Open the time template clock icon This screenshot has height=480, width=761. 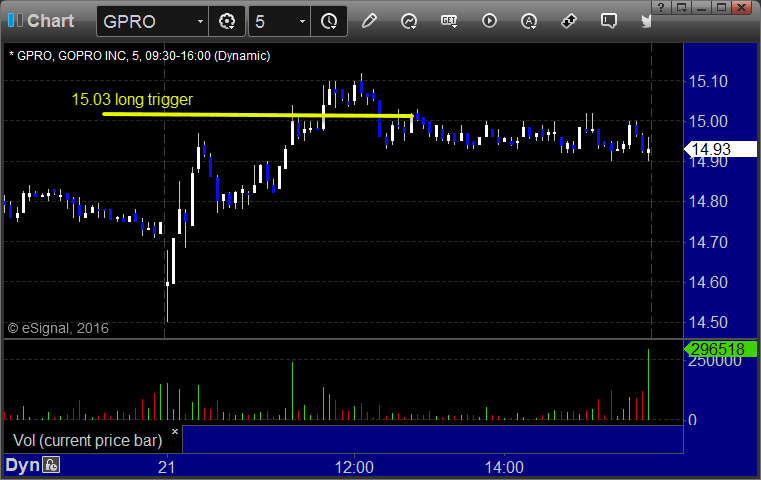point(329,21)
